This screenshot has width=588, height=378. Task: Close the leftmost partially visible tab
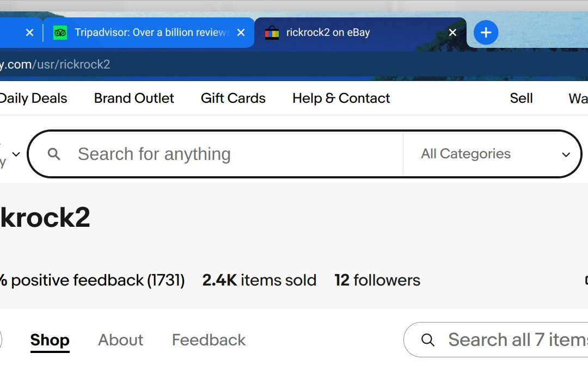30,33
